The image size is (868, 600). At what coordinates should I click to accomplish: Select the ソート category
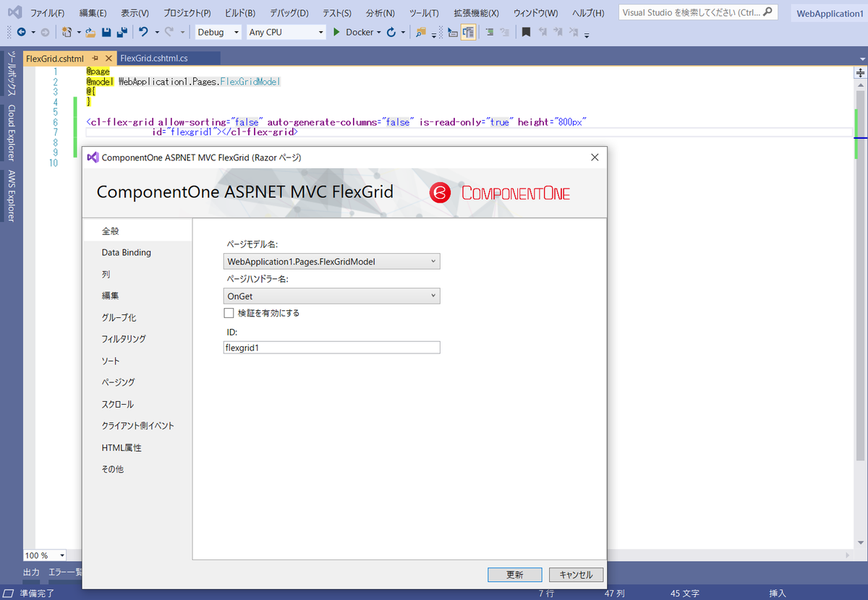tap(137, 361)
